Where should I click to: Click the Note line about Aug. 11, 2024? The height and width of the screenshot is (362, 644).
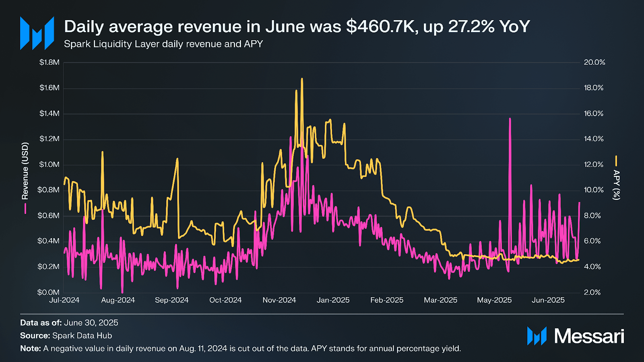tap(241, 348)
